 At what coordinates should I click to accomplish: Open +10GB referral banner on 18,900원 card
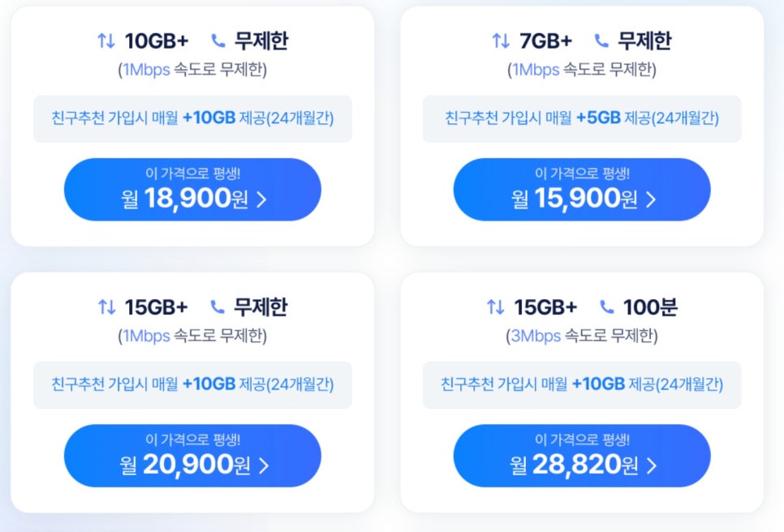tap(192, 118)
